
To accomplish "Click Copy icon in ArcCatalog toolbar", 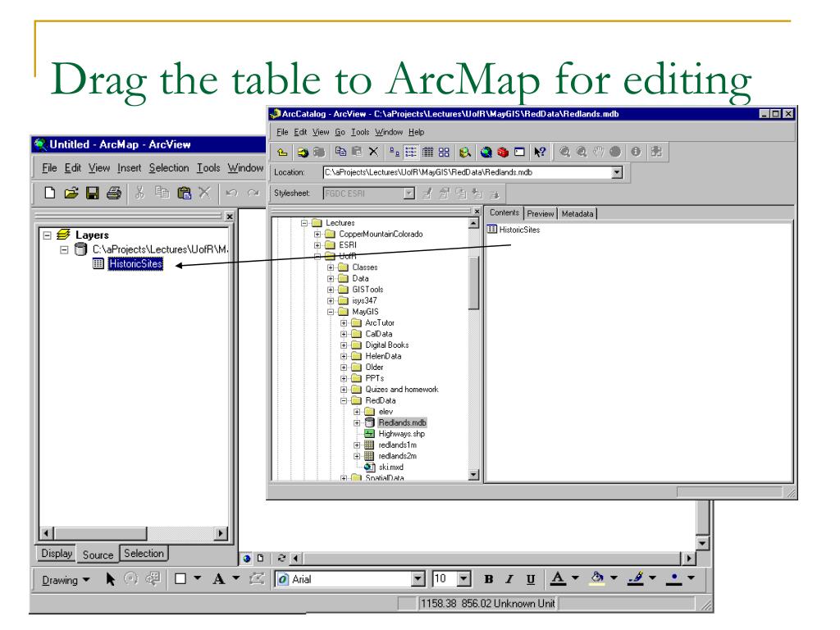I will 340,152.
